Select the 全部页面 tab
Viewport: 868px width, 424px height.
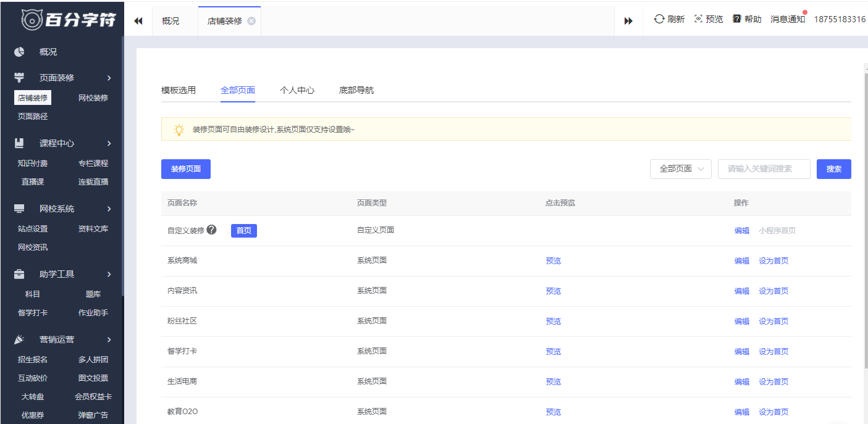(238, 90)
